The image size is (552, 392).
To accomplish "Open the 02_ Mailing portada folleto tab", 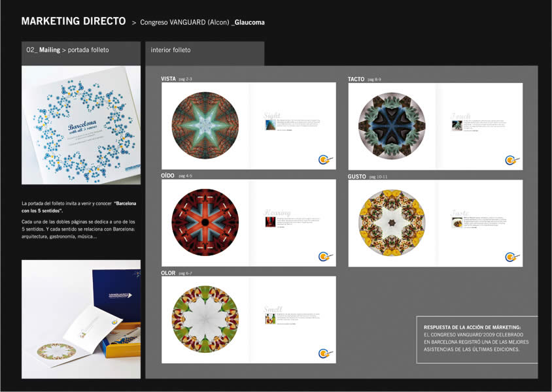I will pos(81,54).
